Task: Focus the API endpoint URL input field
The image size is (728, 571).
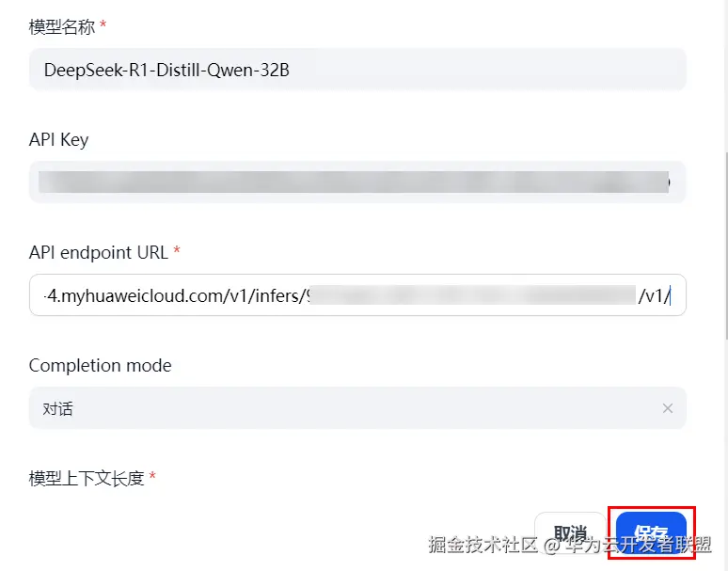Action: click(357, 295)
